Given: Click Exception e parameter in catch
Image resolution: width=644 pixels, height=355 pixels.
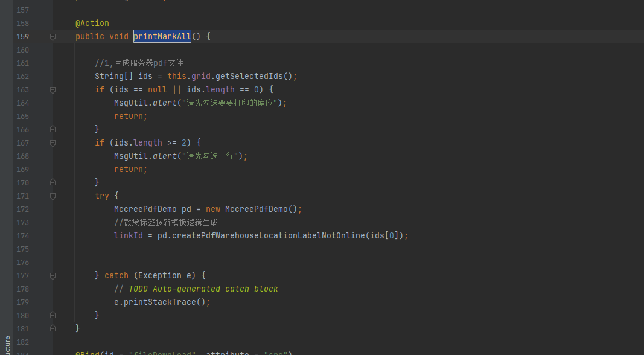Looking at the screenshot, I should 164,276.
